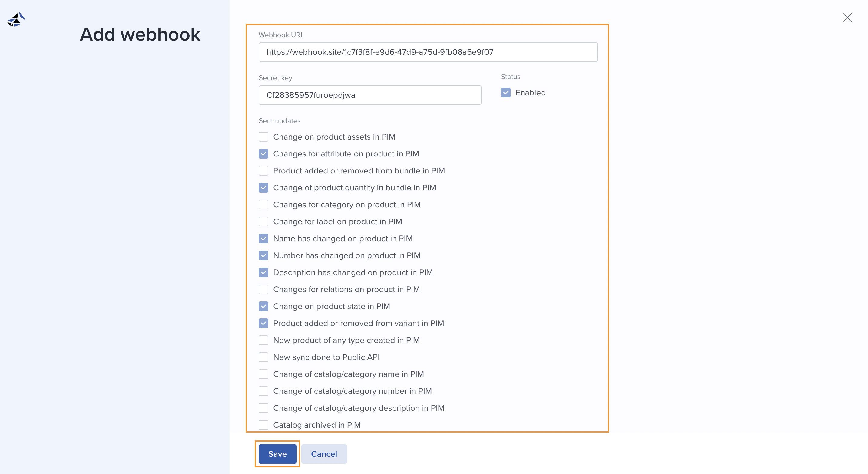868x474 pixels.
Task: Uncheck Change on product state in PIM
Action: [263, 306]
